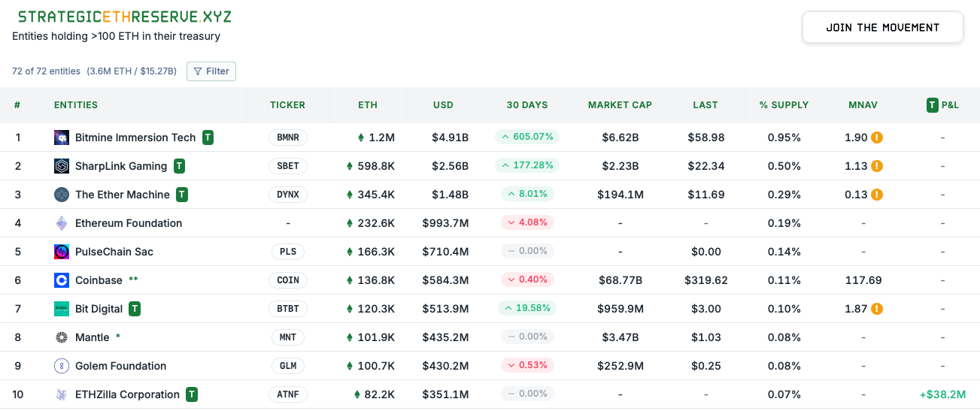Click the 72 of 72 entities count
This screenshot has width=980, height=411.
[46, 71]
